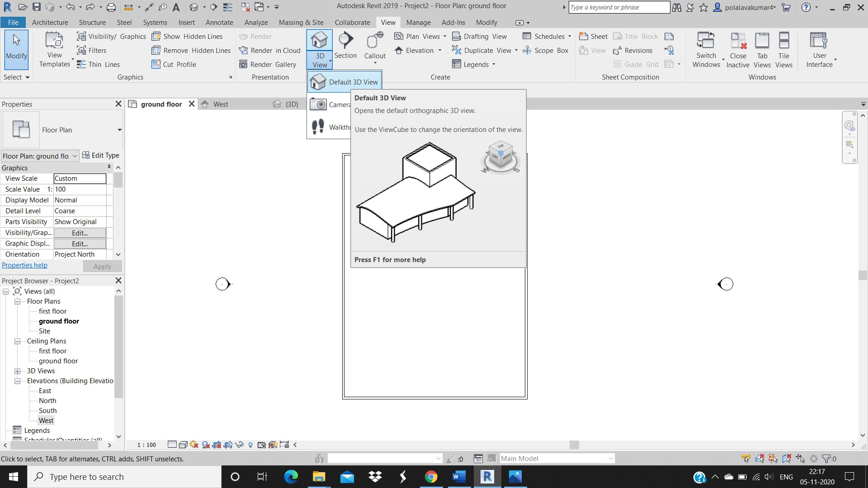This screenshot has width=868, height=488.
Task: Click the Close Inactive windows icon
Action: coord(738,49)
